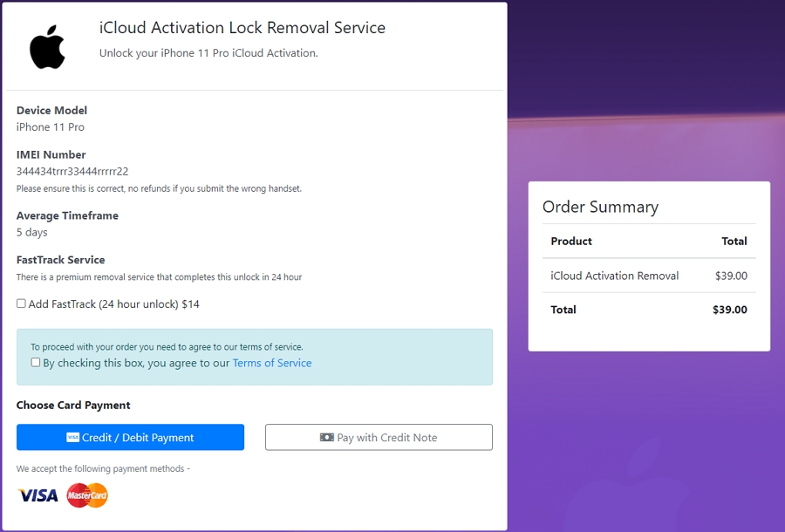Click the FastTrack Service heading
This screenshot has width=785, height=532.
point(58,259)
